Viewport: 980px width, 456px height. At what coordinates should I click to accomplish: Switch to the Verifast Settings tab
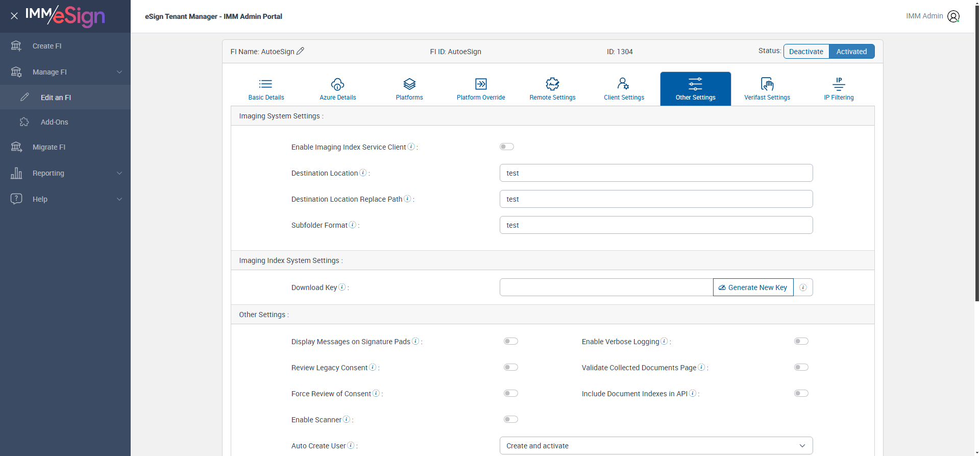tap(767, 89)
